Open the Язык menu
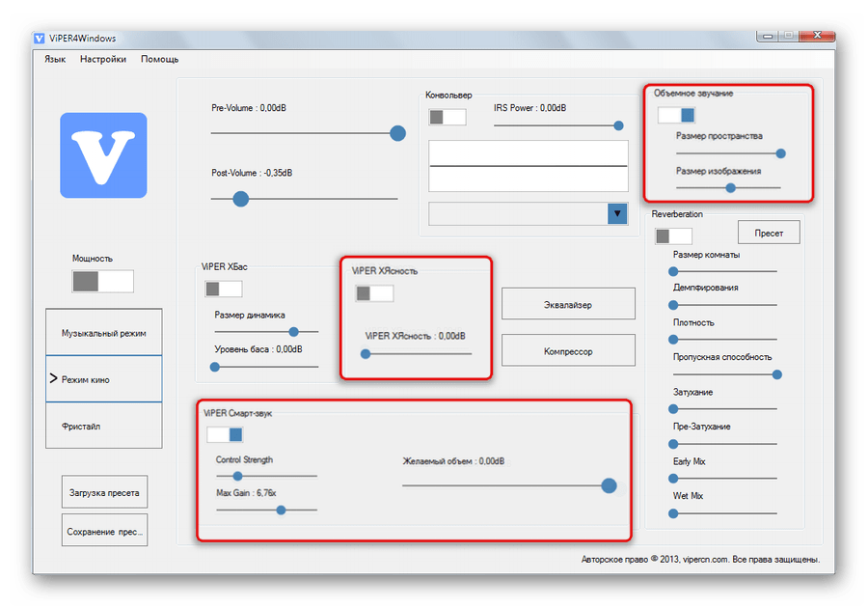The image size is (868, 607). pyautogui.click(x=55, y=59)
